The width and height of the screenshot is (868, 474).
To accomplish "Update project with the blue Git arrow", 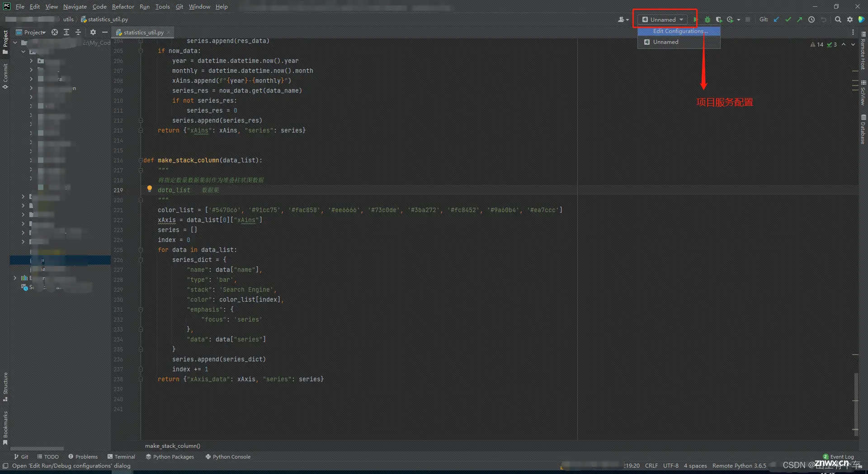I will (x=776, y=19).
